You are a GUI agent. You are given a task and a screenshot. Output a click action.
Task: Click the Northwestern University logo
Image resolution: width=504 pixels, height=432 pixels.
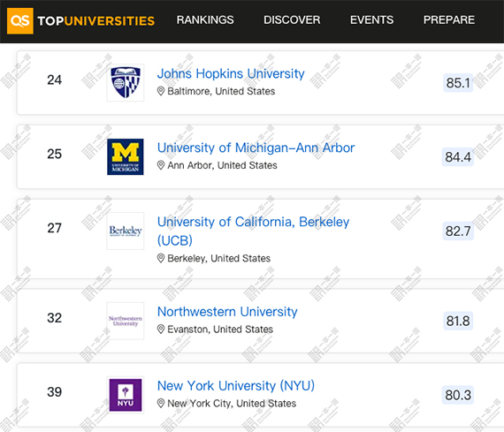pos(126,321)
